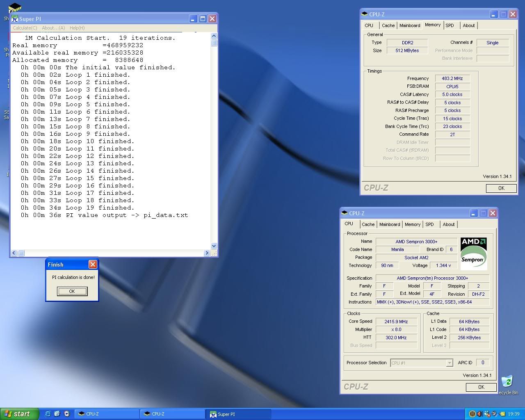Click the HTT value 302.0 MHz
The width and height of the screenshot is (525, 420).
click(x=396, y=338)
